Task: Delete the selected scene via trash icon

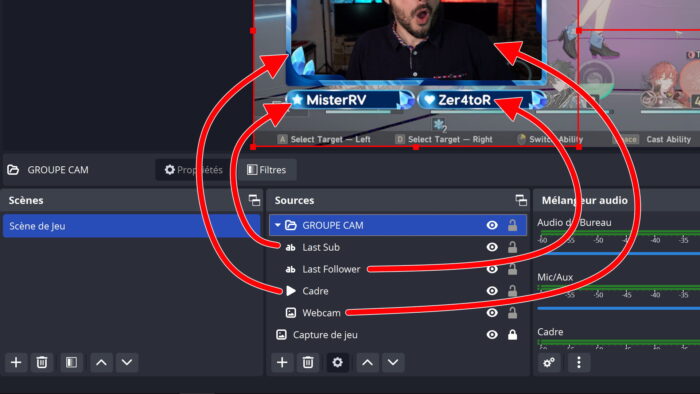Action: [x=42, y=362]
